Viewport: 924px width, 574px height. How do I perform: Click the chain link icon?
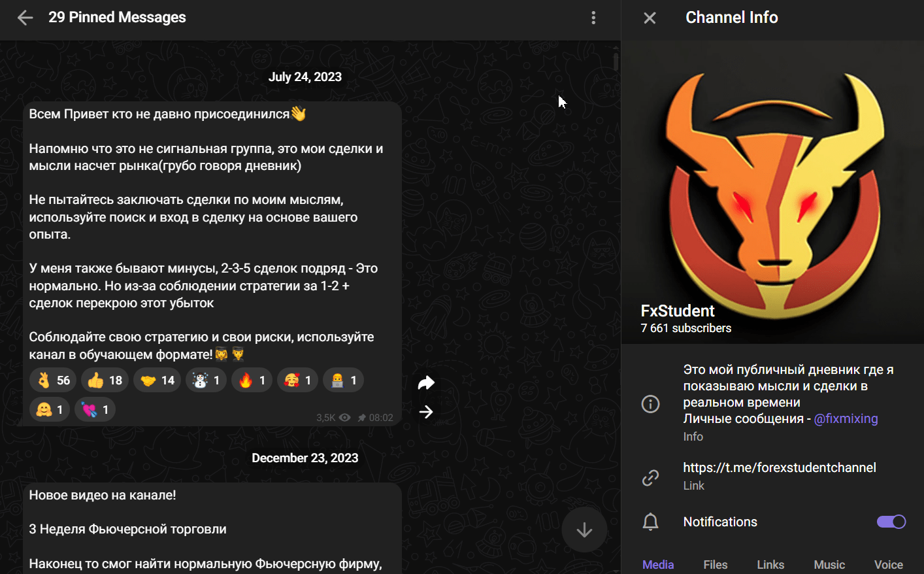click(650, 478)
